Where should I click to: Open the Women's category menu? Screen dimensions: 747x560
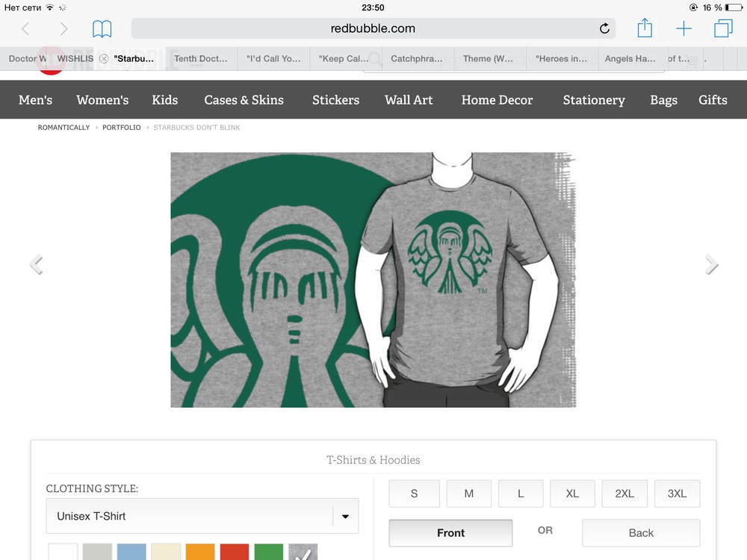point(102,100)
